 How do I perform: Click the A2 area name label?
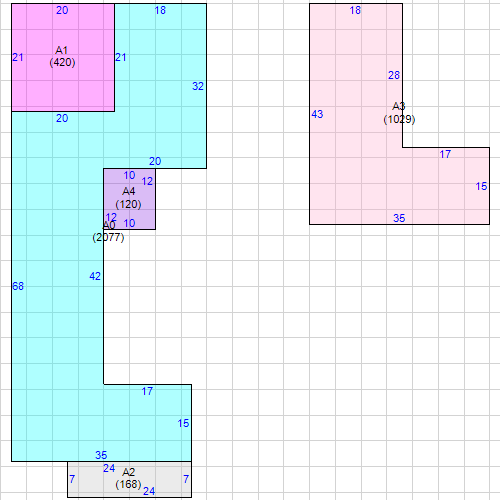point(129,472)
